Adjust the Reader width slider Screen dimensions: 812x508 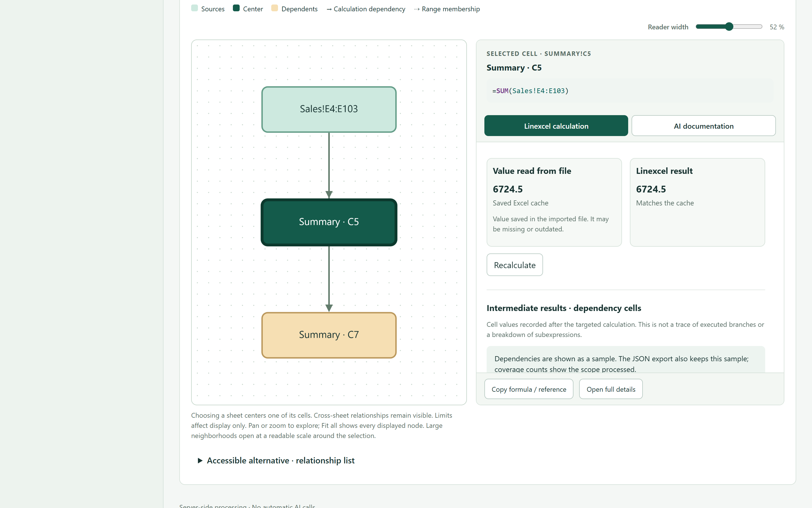729,27
